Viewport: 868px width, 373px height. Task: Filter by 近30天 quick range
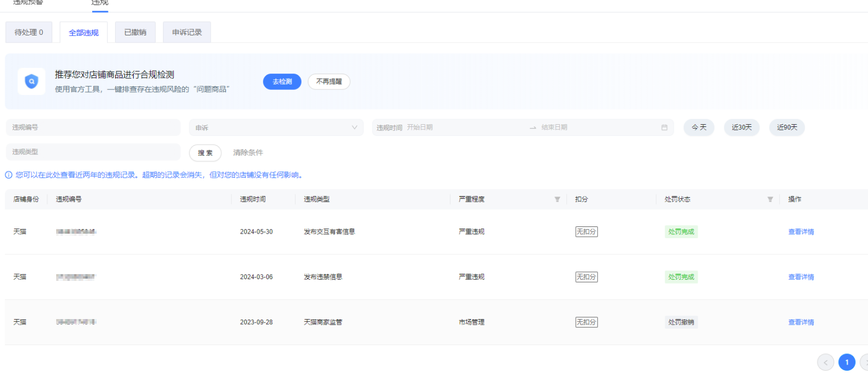tap(742, 128)
